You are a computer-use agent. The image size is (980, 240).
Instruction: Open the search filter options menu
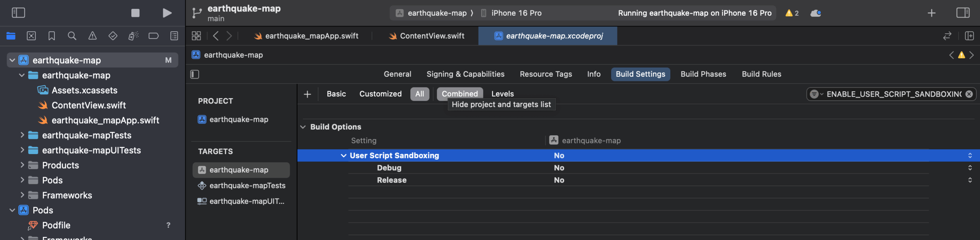[815, 94]
